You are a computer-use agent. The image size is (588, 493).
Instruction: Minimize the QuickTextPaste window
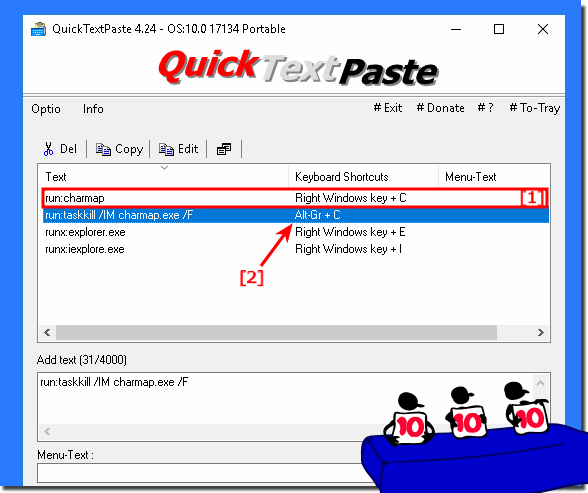(x=456, y=29)
